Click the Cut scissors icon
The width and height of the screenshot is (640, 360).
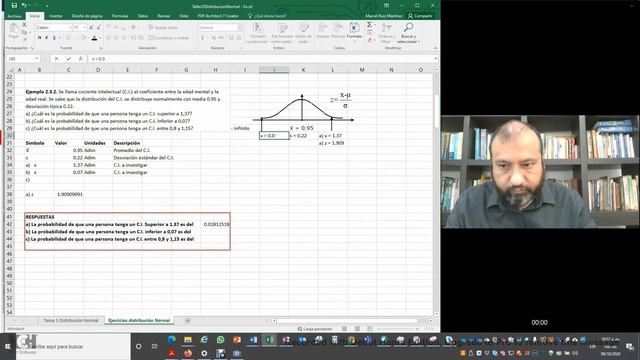[x=24, y=25]
